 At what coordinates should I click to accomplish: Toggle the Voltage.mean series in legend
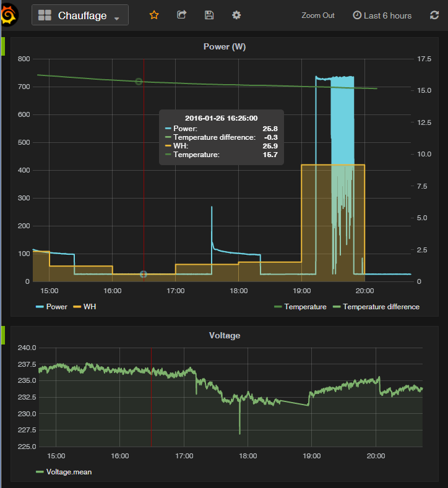point(69,472)
